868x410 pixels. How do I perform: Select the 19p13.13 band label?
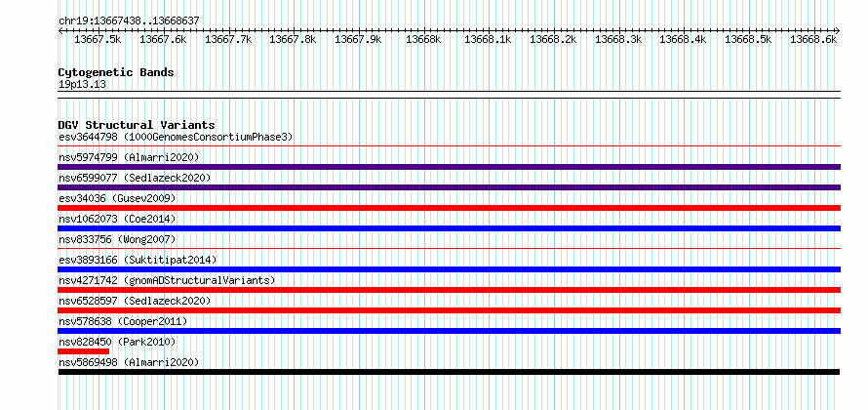tap(82, 85)
